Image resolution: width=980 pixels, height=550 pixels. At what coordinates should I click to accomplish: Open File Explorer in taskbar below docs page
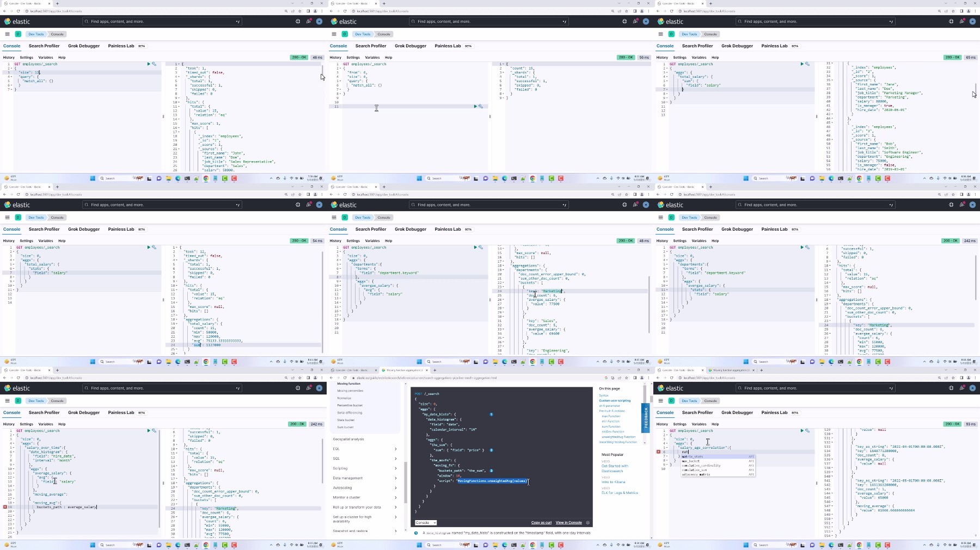pyautogui.click(x=495, y=545)
